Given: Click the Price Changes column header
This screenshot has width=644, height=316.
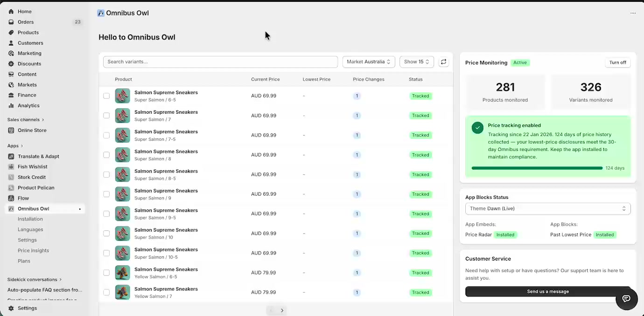Looking at the screenshot, I should (369, 79).
